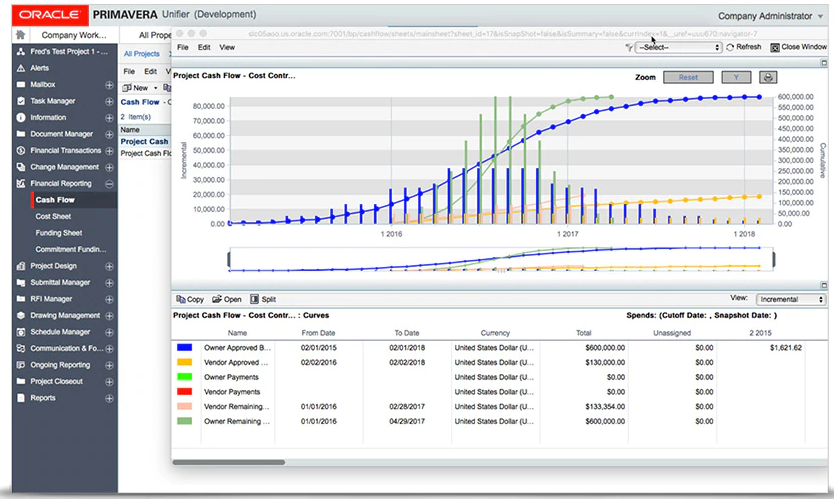Image resolution: width=834 pixels, height=499 pixels.
Task: Click the Change Management icon
Action: [21, 167]
